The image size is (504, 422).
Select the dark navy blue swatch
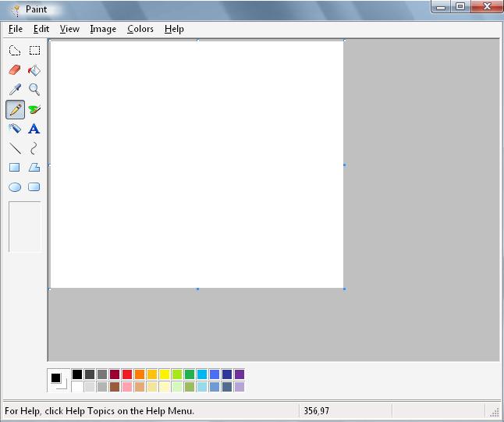227,374
